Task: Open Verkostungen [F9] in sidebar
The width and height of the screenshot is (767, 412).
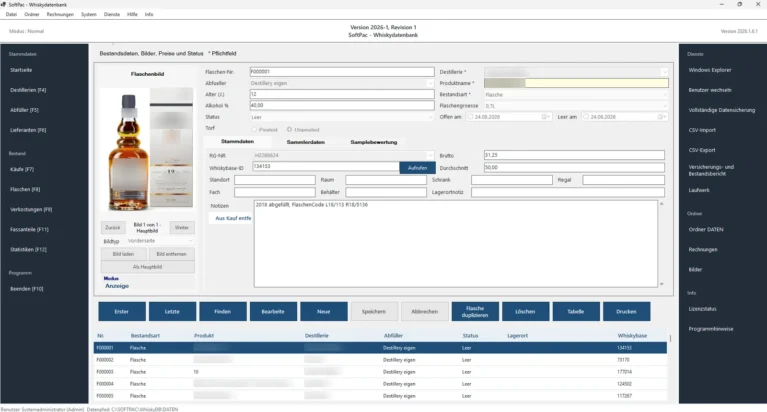Action: (x=31, y=209)
